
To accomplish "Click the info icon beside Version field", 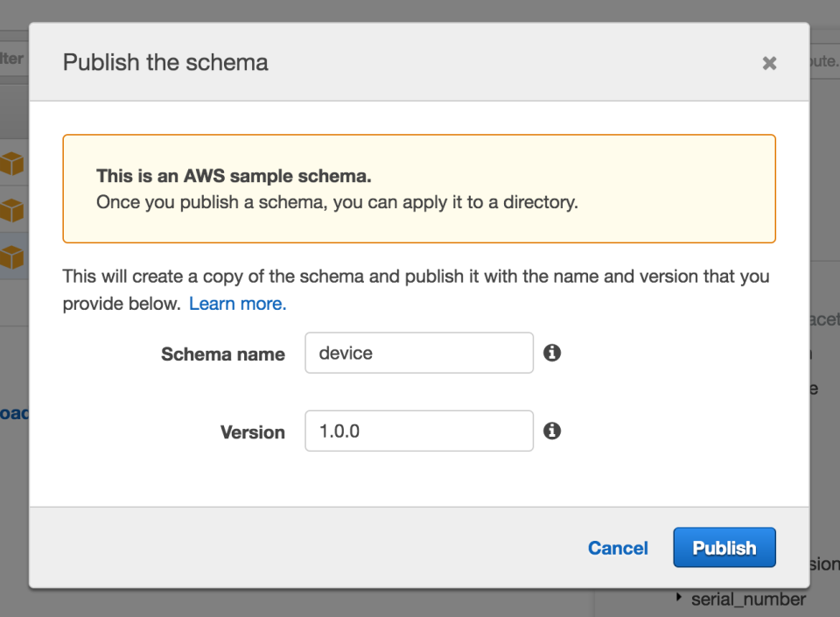I will click(553, 431).
